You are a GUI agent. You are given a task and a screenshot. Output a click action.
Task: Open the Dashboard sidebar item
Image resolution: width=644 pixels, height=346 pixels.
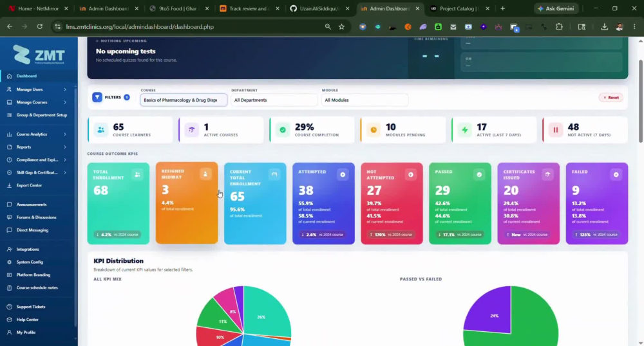click(x=26, y=76)
